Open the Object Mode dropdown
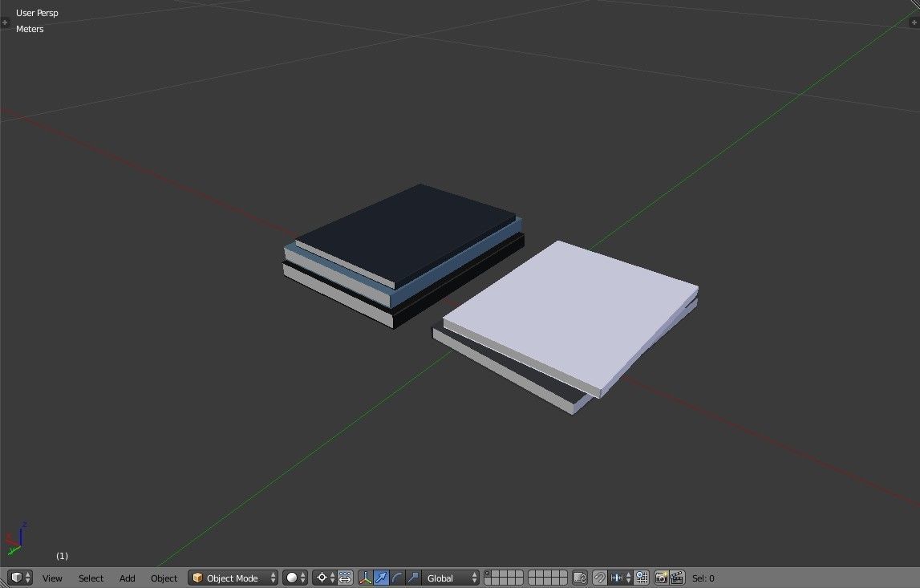Viewport: 920px width, 588px height. click(233, 578)
